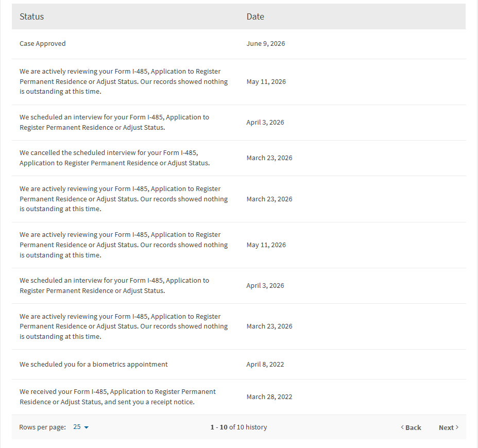This screenshot has height=448, width=478.
Task: Click the Rows per page label
Action: pos(42,427)
